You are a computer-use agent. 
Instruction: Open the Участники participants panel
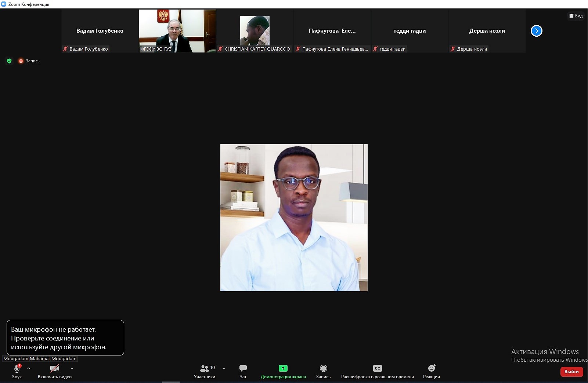[205, 371]
